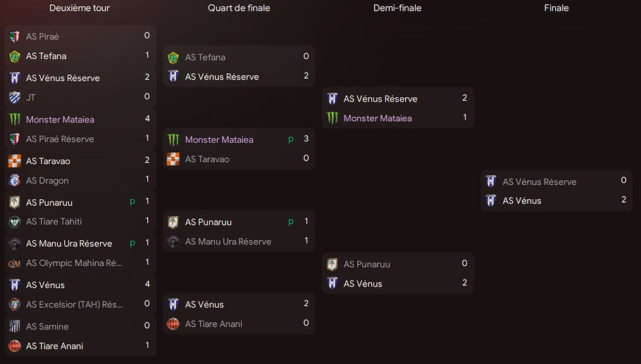Click the AS Piraé club crest

(x=15, y=36)
